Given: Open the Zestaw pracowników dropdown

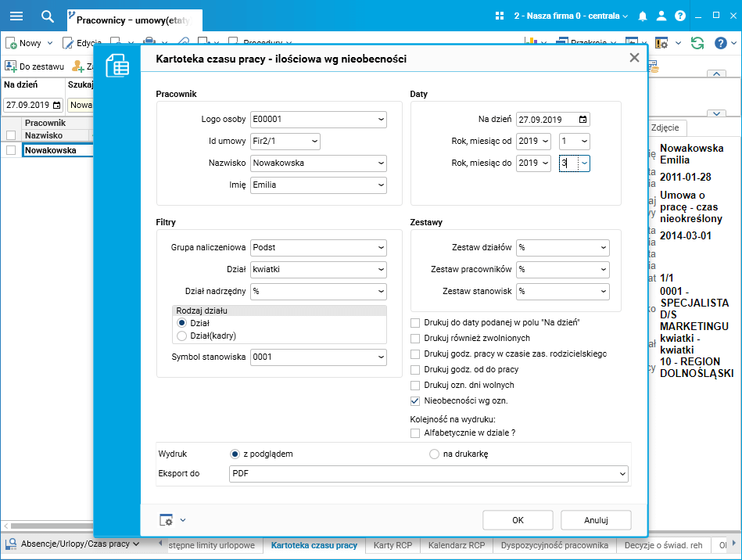Looking at the screenshot, I should [604, 269].
